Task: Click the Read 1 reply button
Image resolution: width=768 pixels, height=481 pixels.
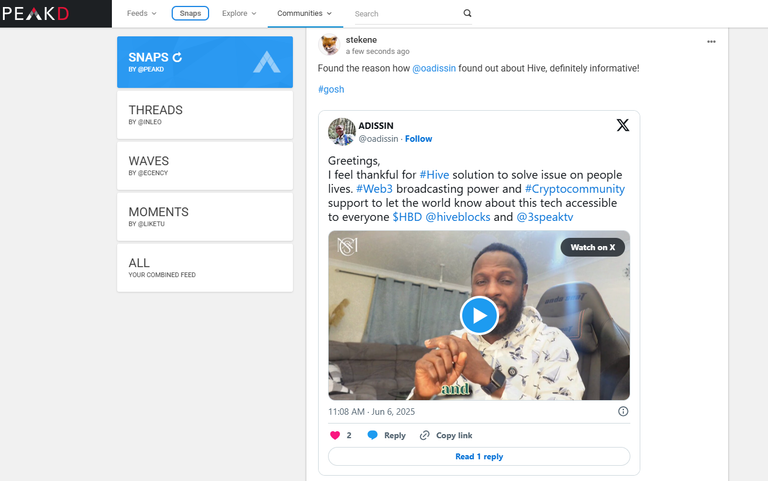Action: point(479,457)
